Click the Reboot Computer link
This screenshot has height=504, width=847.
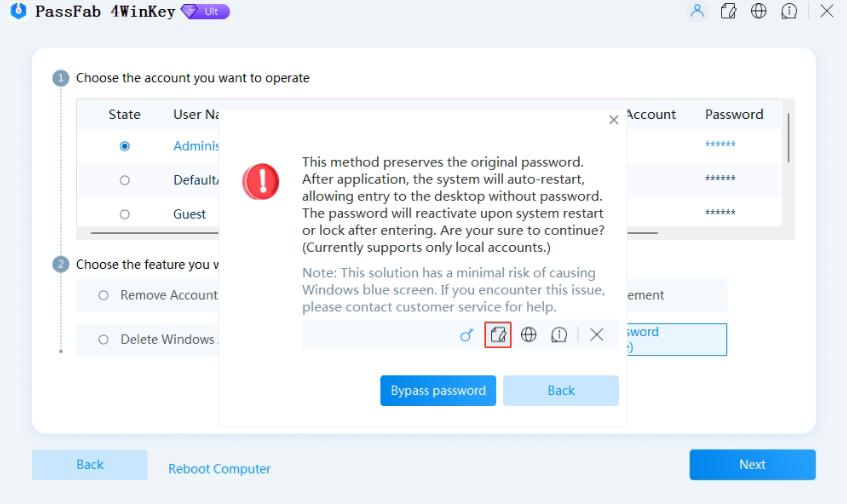tap(219, 468)
